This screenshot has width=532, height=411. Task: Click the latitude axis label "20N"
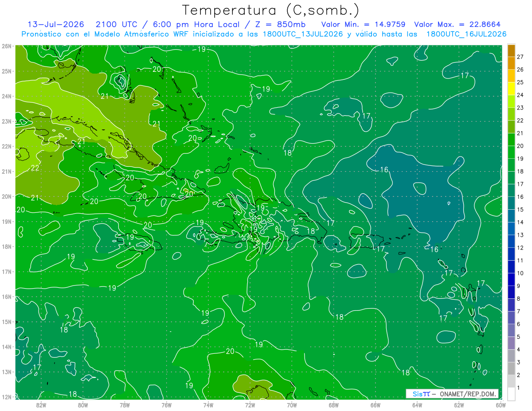click(6, 196)
